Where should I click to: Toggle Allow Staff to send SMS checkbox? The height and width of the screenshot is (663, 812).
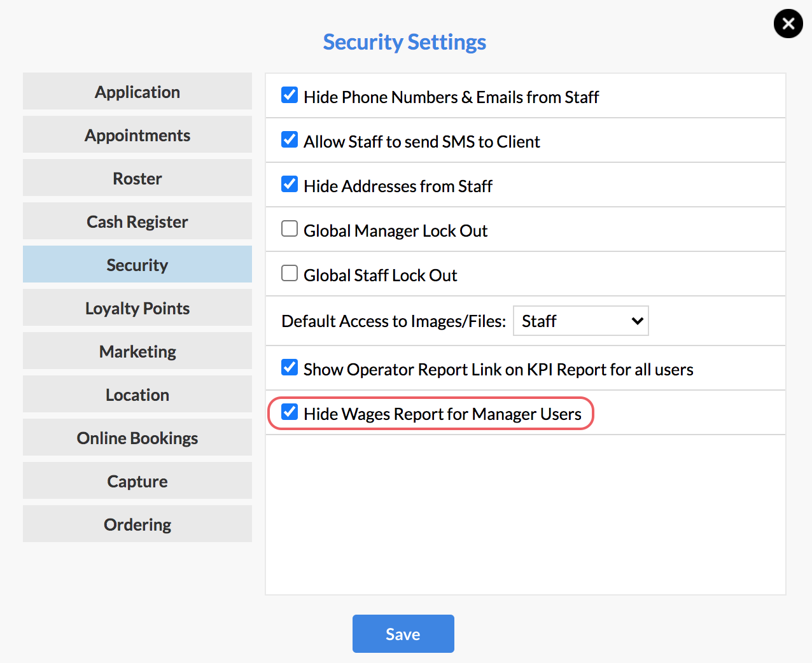[x=290, y=139]
